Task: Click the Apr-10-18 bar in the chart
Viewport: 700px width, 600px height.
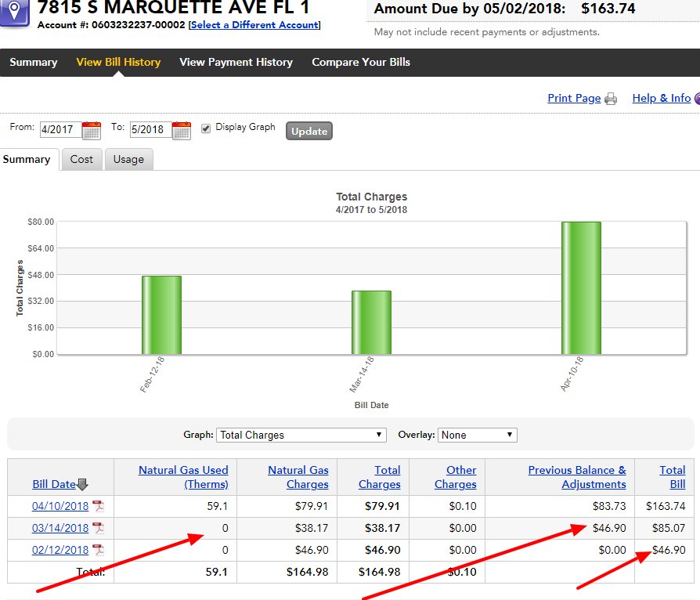Action: (x=581, y=288)
